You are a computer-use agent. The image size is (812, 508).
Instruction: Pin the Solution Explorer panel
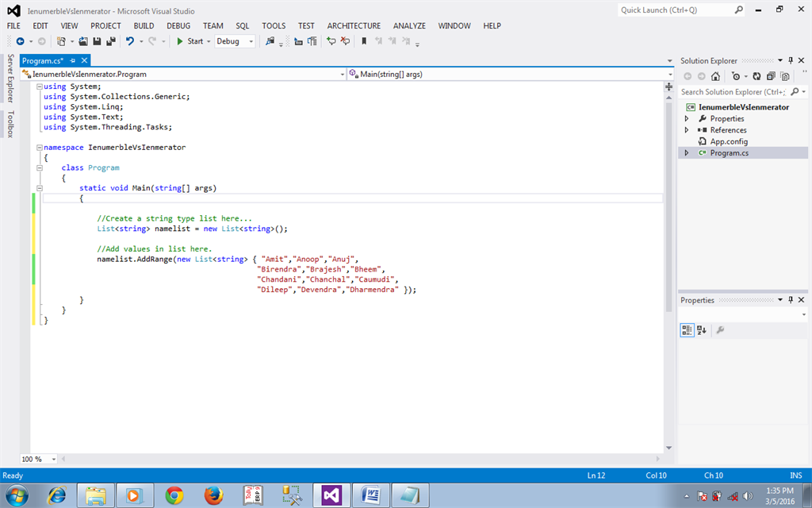click(x=791, y=60)
